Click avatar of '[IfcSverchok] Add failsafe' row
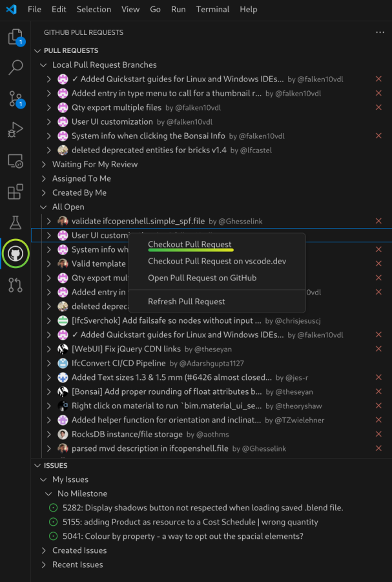392x582 pixels. [63, 320]
